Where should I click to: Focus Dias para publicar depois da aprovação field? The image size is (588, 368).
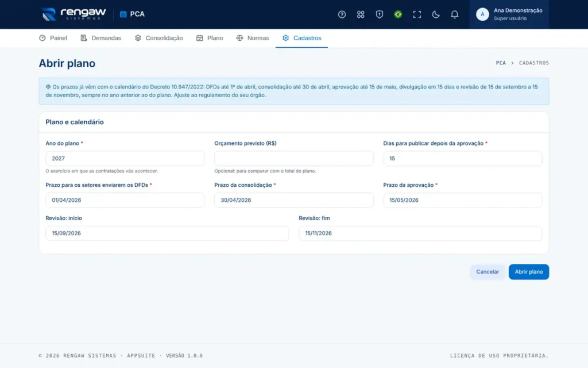point(462,159)
